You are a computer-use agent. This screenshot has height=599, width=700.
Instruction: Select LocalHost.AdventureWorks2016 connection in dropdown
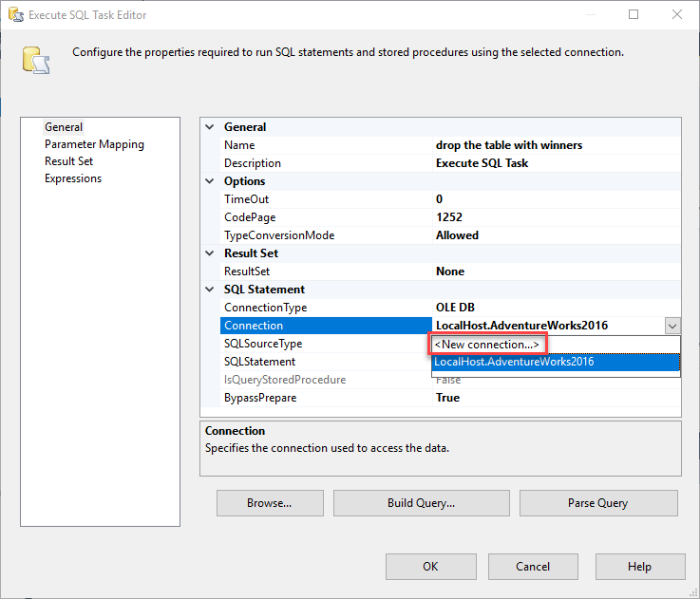pos(513,362)
